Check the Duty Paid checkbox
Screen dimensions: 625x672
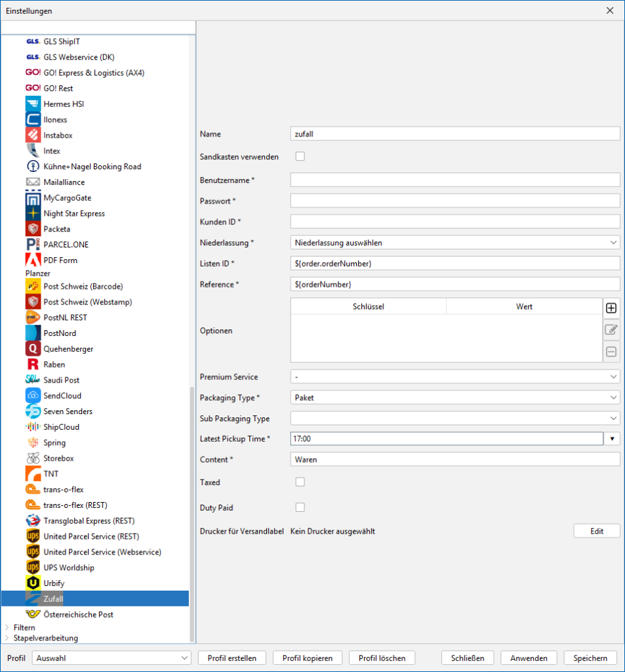pyautogui.click(x=300, y=507)
